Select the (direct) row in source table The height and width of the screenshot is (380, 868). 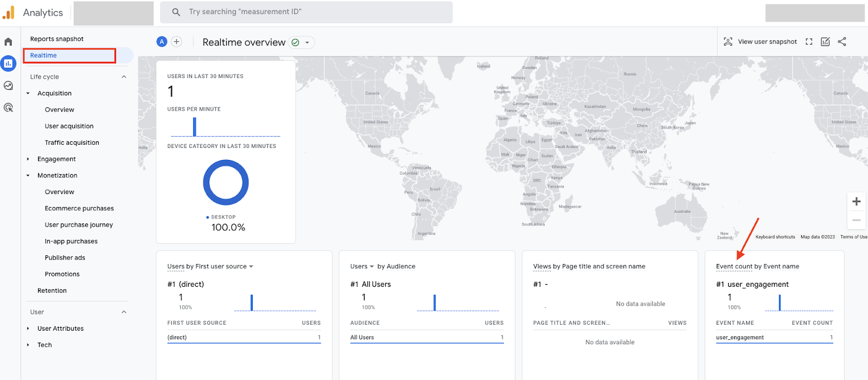click(244, 337)
